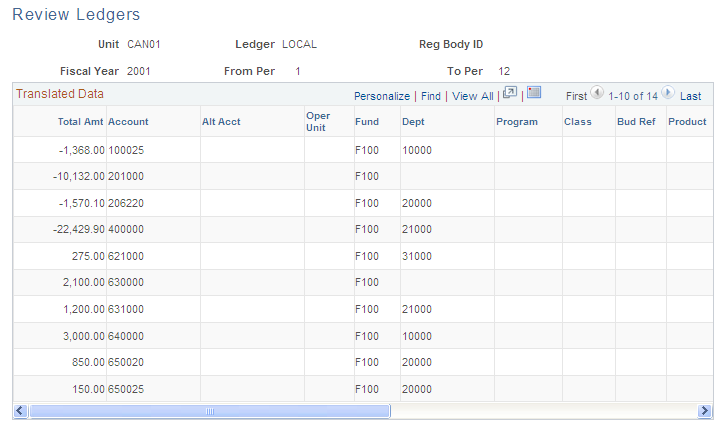Click View All link
Image resolution: width=724 pixels, height=428 pixels.
tap(472, 96)
